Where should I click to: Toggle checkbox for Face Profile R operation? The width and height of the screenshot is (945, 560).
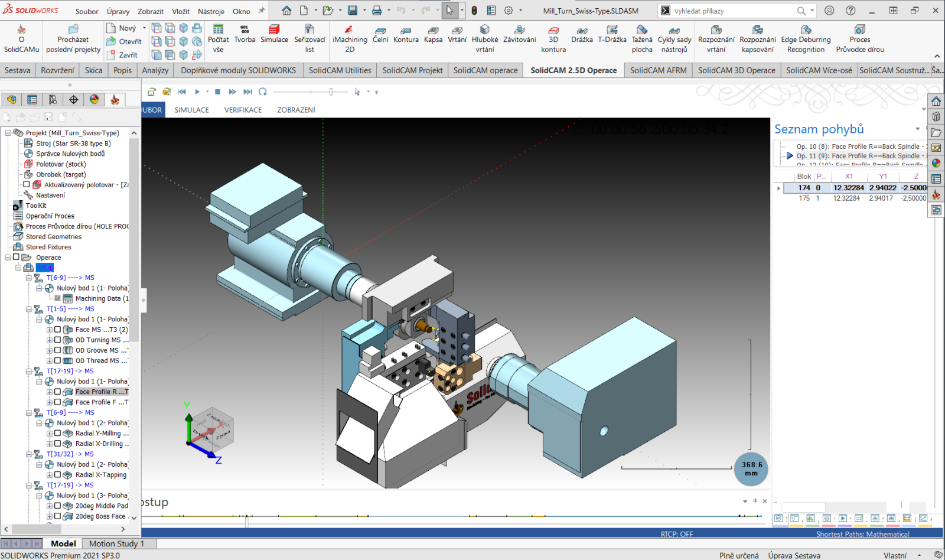tap(57, 392)
